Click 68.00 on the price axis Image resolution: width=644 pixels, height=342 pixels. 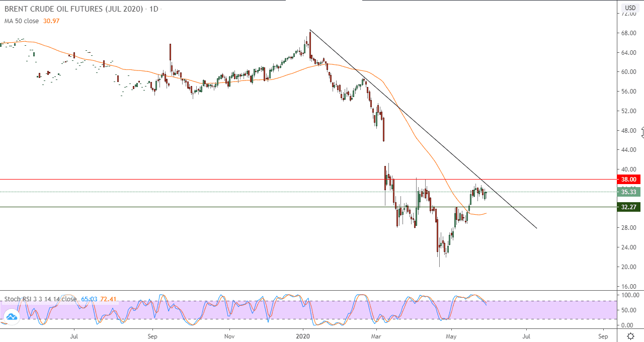tap(629, 33)
